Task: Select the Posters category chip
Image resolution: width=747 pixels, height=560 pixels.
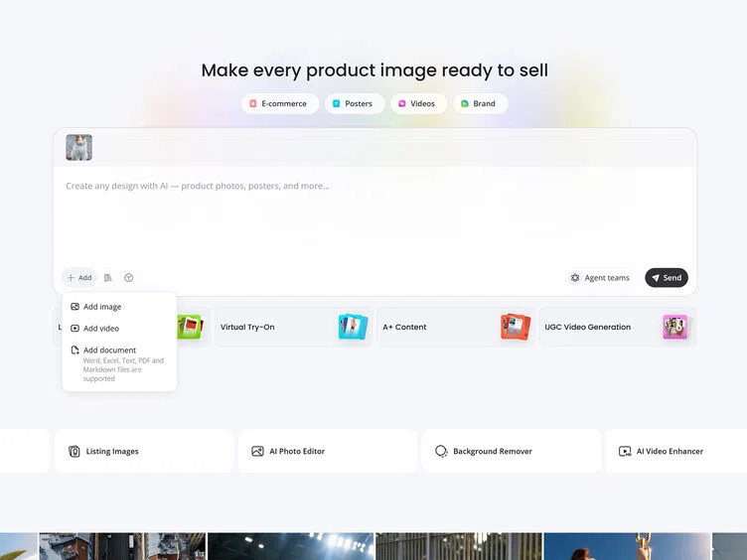Action: pos(355,103)
